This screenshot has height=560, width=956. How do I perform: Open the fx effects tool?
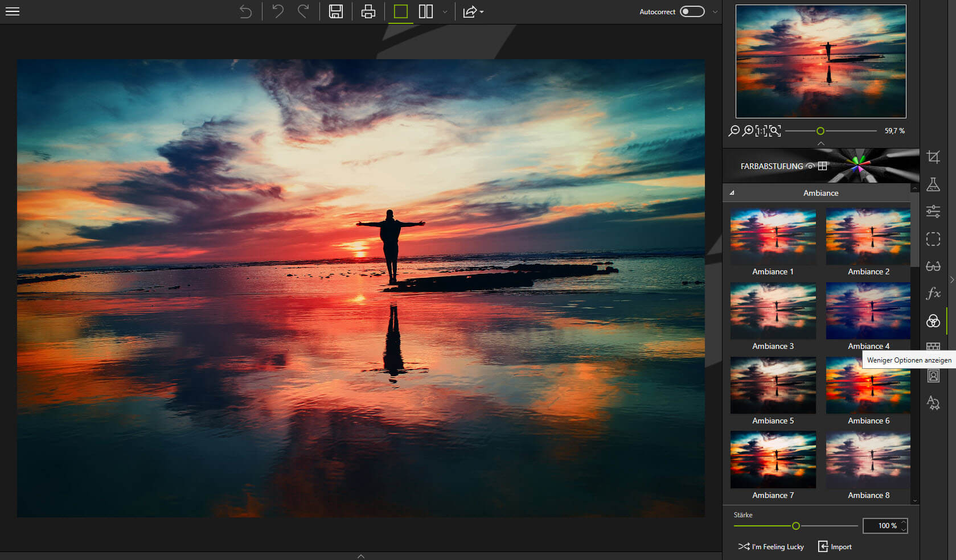click(933, 293)
